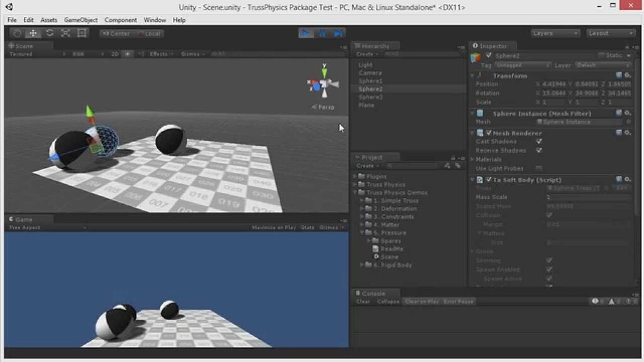Screen dimensions: 644x362
Task: Activate the Hand tool for panning
Action: point(16,33)
